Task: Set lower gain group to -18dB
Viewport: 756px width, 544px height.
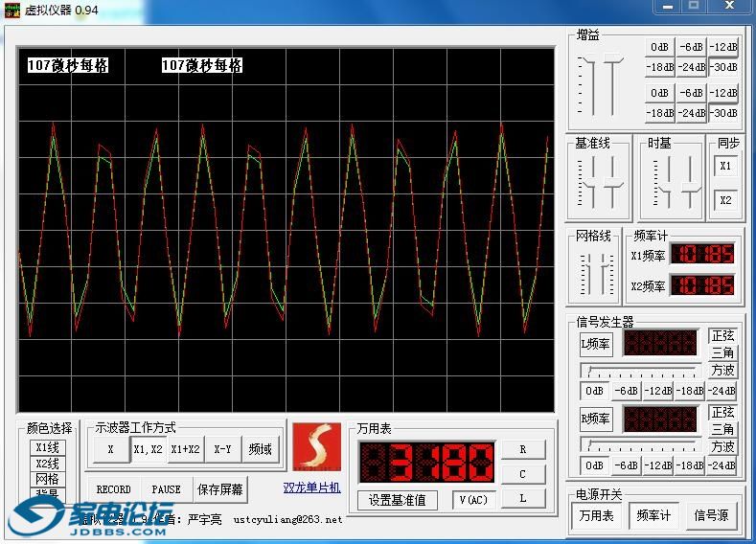Action: tap(659, 113)
